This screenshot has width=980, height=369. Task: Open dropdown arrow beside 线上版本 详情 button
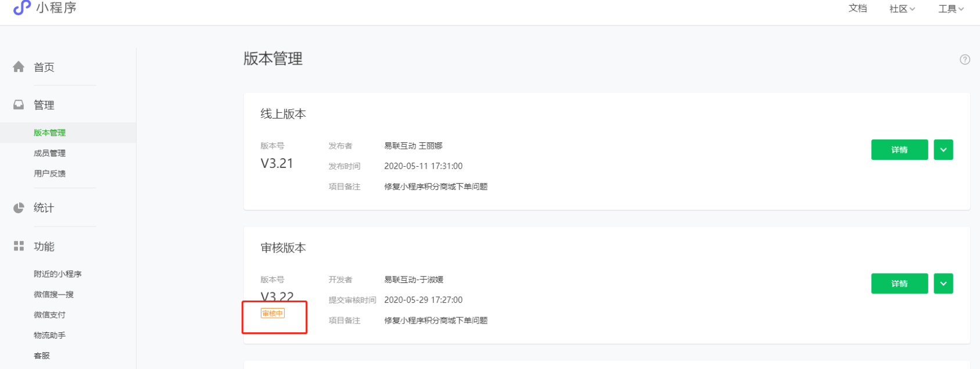943,150
